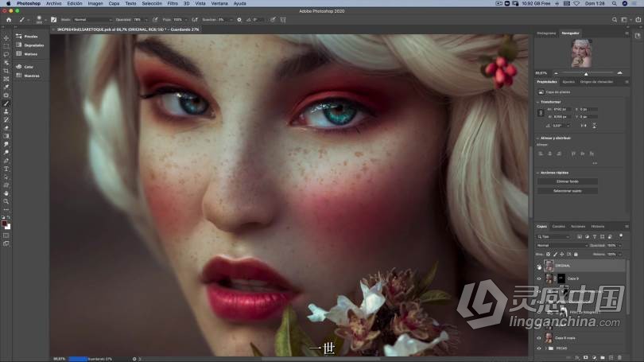This screenshot has width=644, height=362.
Task: Select the Eraser tool
Action: [x=6, y=128]
